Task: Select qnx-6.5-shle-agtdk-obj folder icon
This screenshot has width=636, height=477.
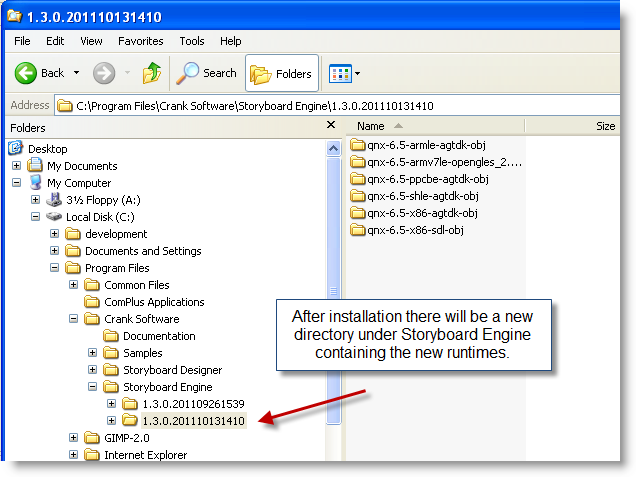Action: coord(358,196)
